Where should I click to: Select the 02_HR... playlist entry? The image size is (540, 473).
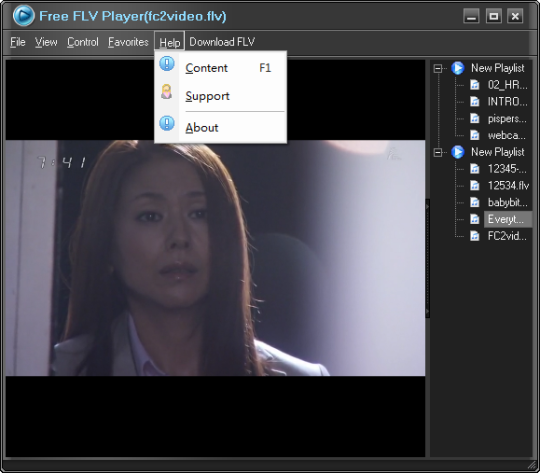coord(507,85)
